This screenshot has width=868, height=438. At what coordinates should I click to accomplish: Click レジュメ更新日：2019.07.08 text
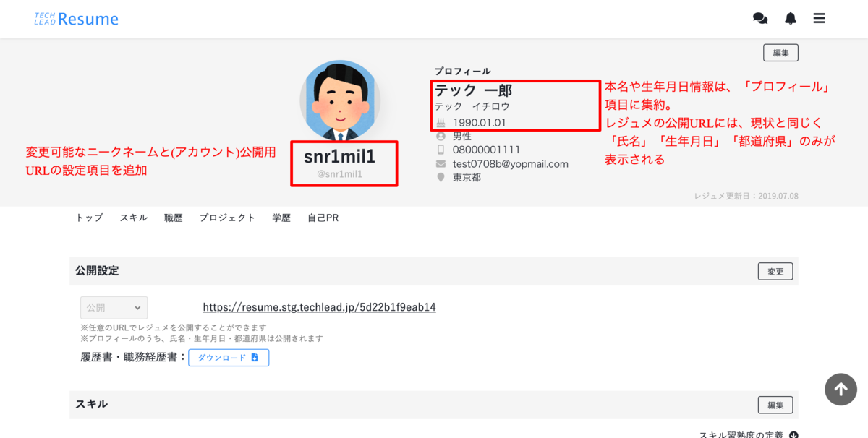(x=746, y=196)
